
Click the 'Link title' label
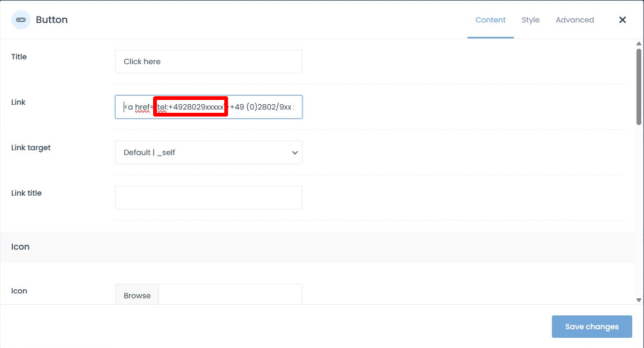pos(26,193)
